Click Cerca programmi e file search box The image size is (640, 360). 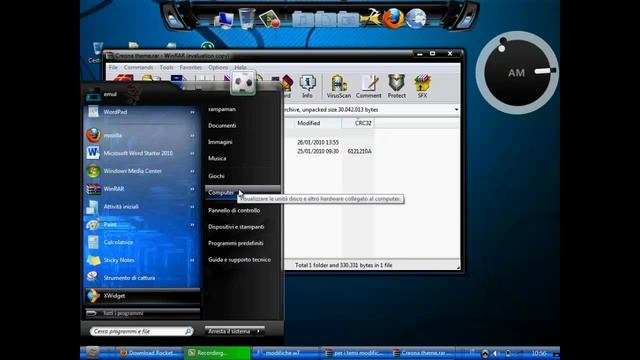tap(141, 331)
